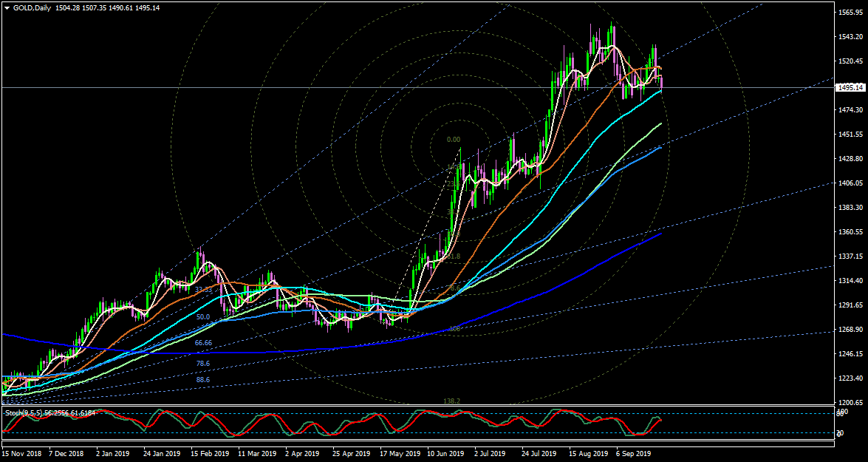This screenshot has width=868, height=462.
Task: Click the 25 Apr 2019 date label
Action: point(353,454)
